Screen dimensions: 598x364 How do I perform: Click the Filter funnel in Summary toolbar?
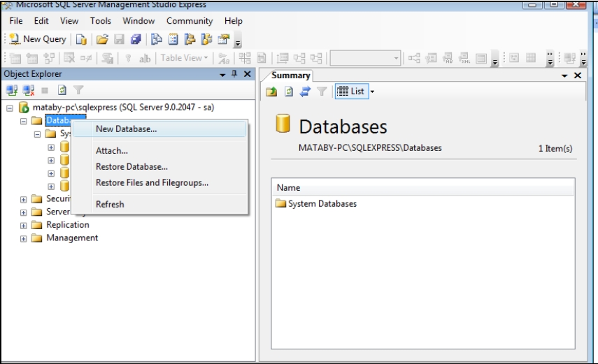pos(322,92)
